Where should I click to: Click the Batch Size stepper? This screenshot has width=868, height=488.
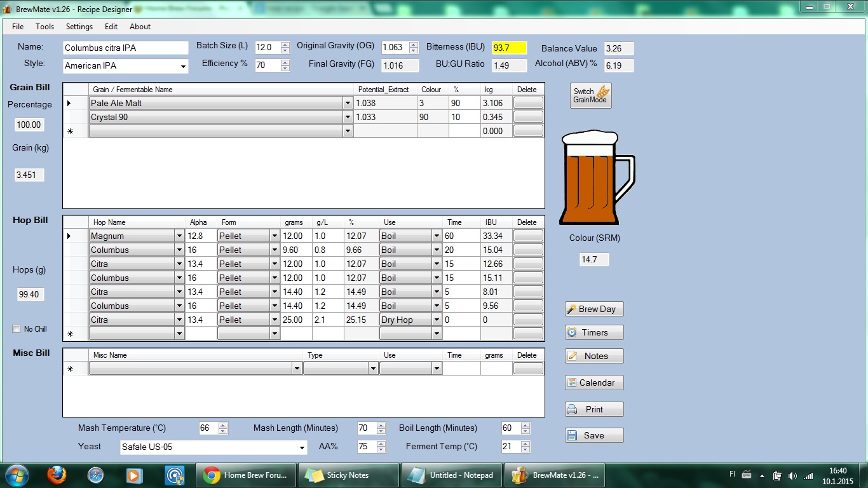(x=285, y=48)
